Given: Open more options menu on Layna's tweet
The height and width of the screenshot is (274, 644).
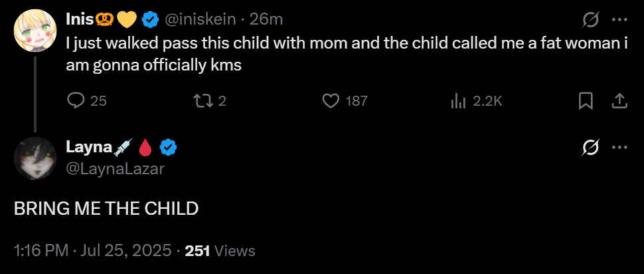Looking at the screenshot, I should 619,147.
